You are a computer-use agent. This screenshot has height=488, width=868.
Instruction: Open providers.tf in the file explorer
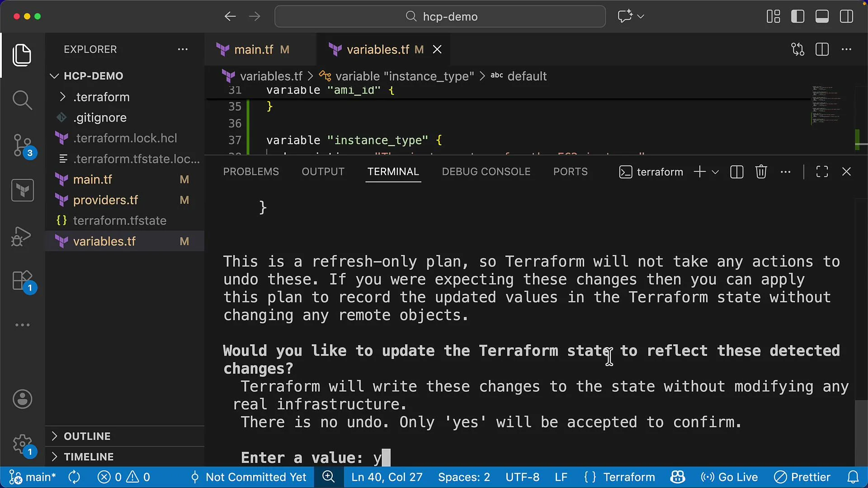coord(125,200)
